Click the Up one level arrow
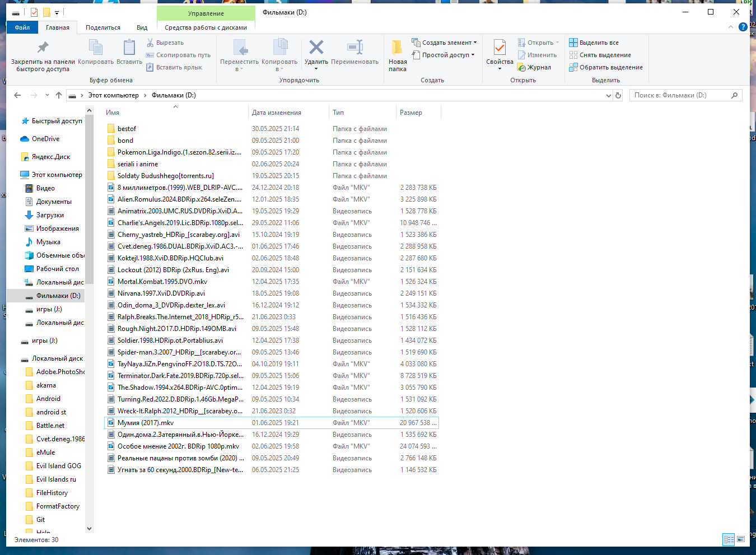This screenshot has height=555, width=756. click(59, 95)
